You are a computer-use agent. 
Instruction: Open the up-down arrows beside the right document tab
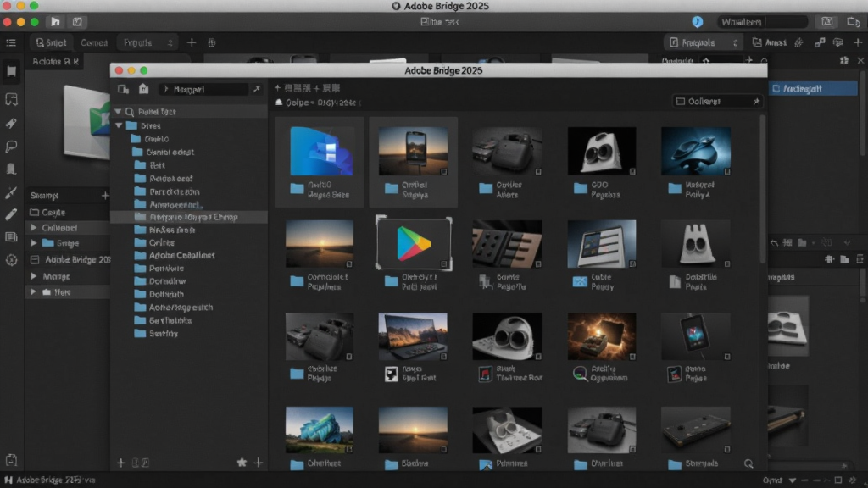point(735,42)
